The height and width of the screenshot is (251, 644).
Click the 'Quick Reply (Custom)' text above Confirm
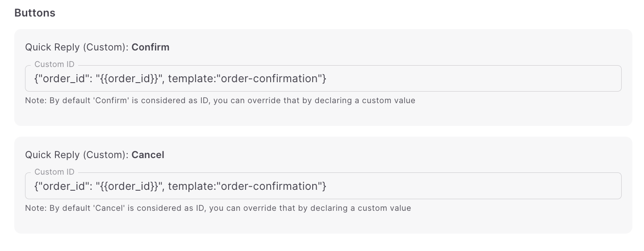click(x=77, y=47)
